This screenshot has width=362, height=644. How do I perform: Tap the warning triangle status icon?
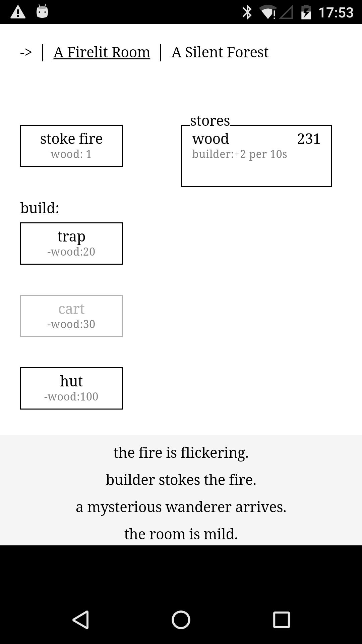(x=18, y=12)
